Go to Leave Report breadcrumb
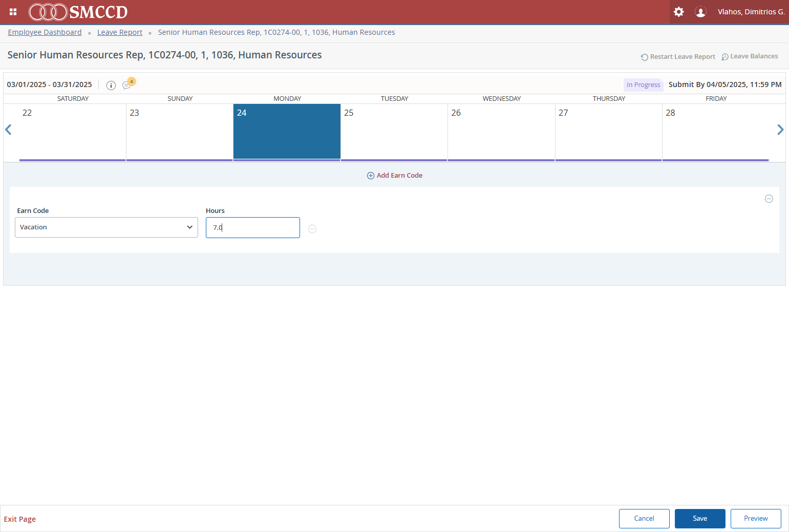789x532 pixels. click(120, 32)
